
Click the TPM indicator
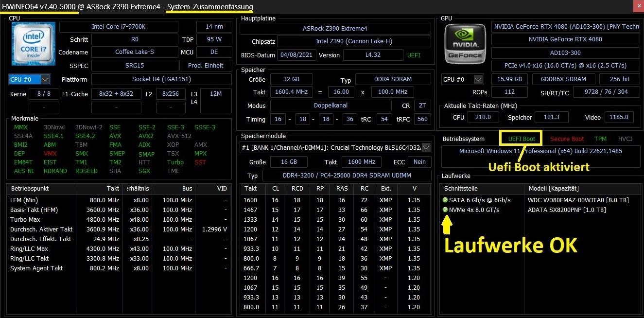point(600,139)
